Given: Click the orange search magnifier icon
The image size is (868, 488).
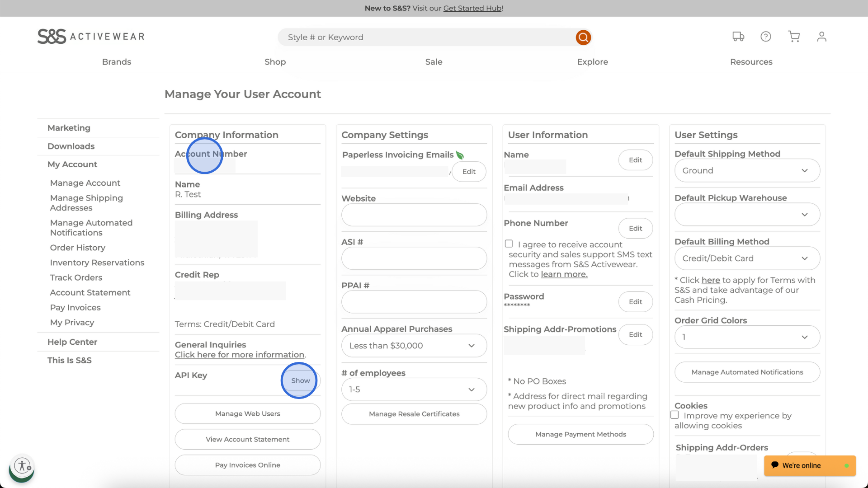Looking at the screenshot, I should point(583,38).
